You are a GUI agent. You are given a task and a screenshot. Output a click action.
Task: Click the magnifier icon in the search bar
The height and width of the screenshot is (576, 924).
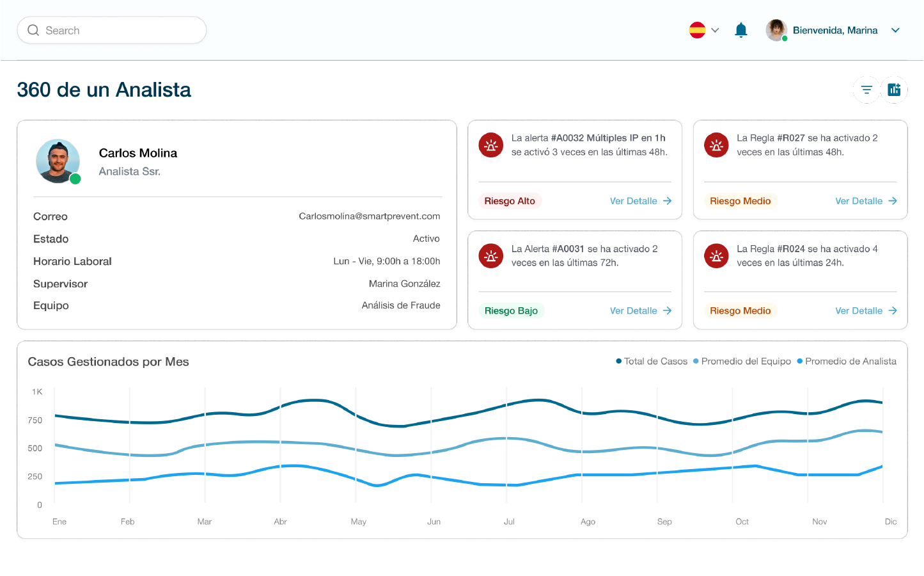33,30
